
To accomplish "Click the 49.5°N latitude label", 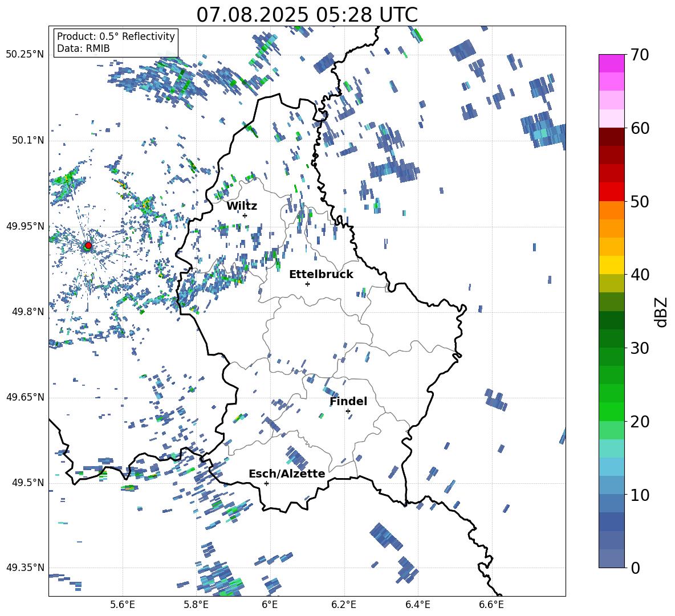I will coord(28,483).
